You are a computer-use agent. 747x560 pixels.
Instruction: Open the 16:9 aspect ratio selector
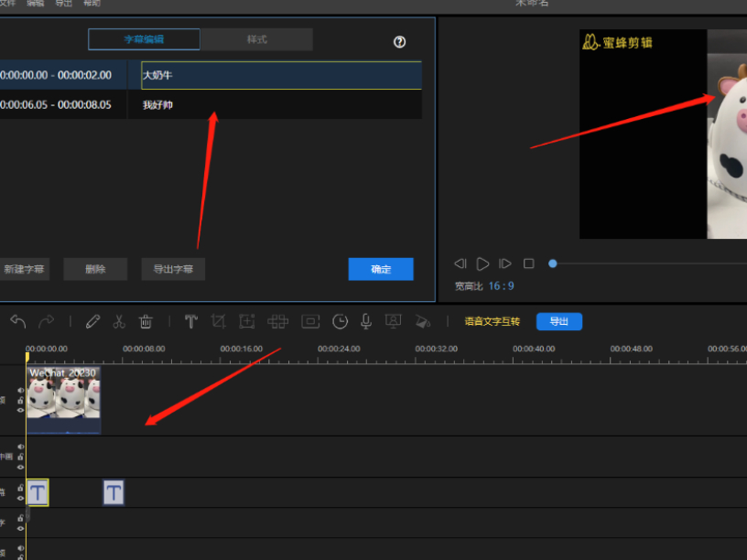(x=501, y=286)
